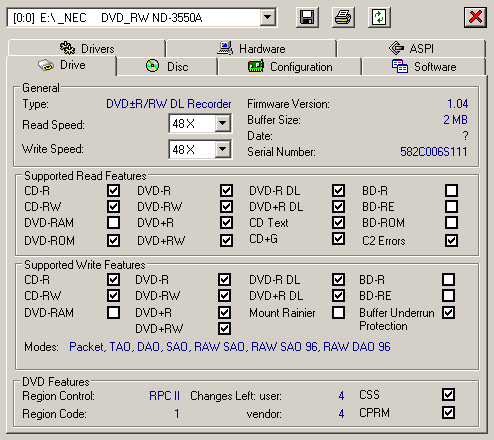Expand the Write Speed dropdown

[x=222, y=149]
